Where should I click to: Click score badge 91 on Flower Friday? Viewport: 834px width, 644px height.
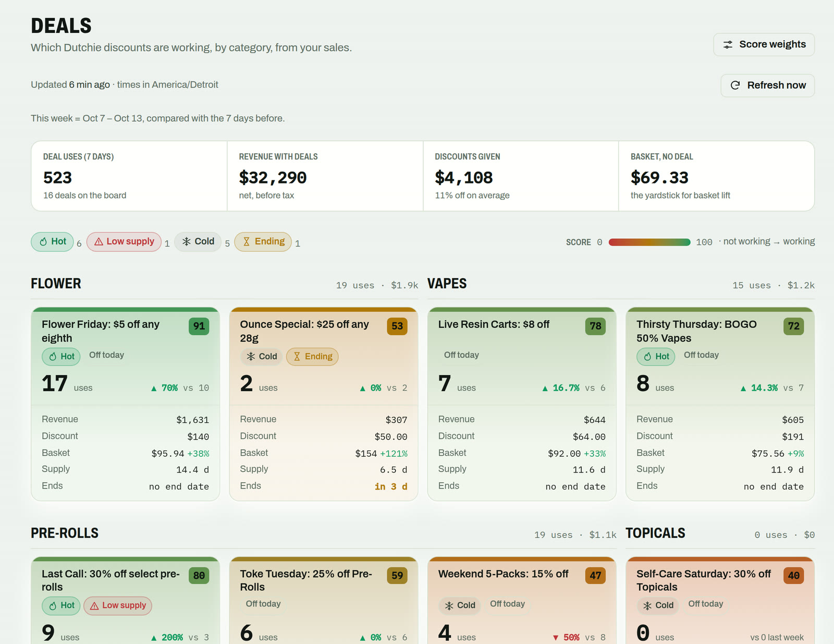[199, 326]
